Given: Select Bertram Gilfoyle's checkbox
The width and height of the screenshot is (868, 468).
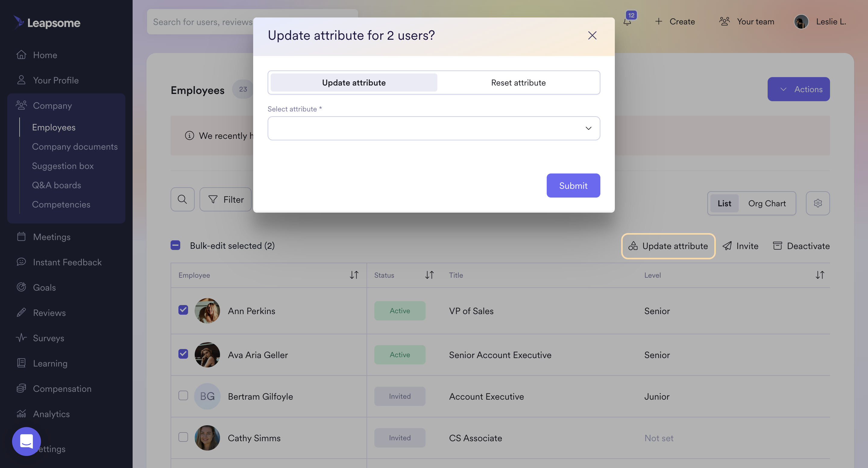Looking at the screenshot, I should coord(183,395).
